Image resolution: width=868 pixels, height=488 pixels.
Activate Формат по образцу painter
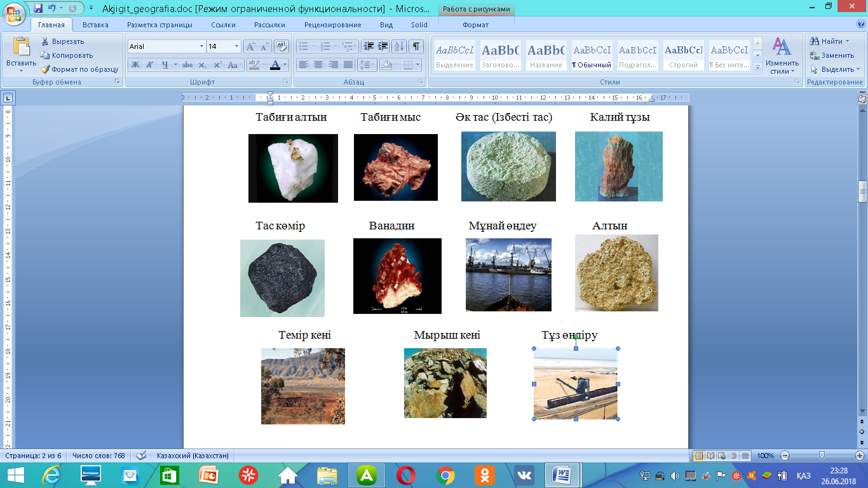coord(79,69)
